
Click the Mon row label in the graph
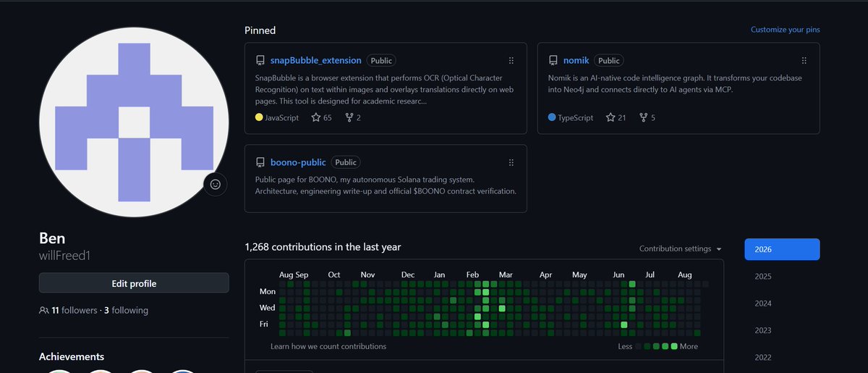point(267,291)
